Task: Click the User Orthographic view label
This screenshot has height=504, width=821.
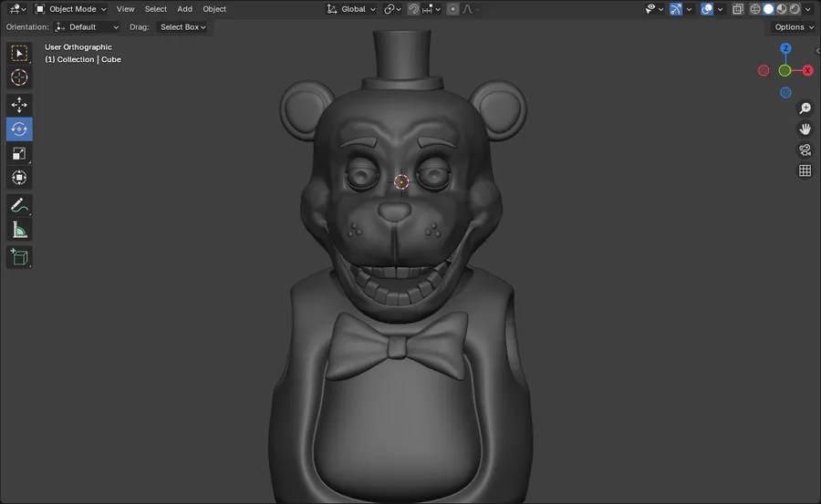Action: (78, 46)
